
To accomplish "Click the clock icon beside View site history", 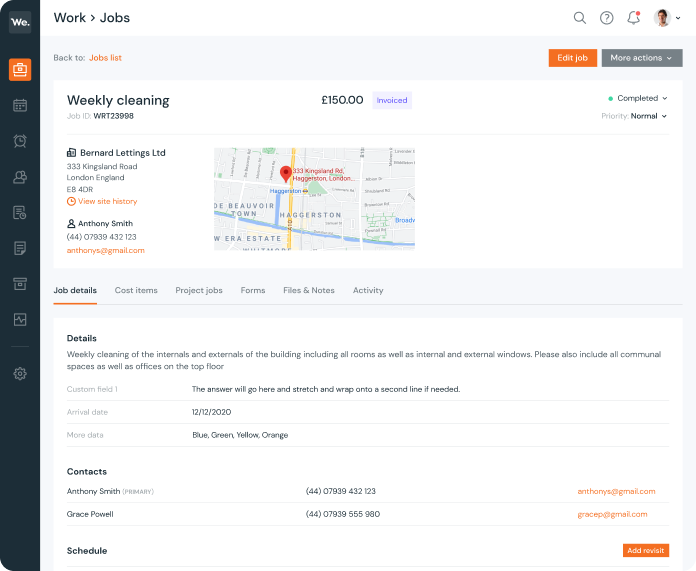I will click(x=71, y=202).
